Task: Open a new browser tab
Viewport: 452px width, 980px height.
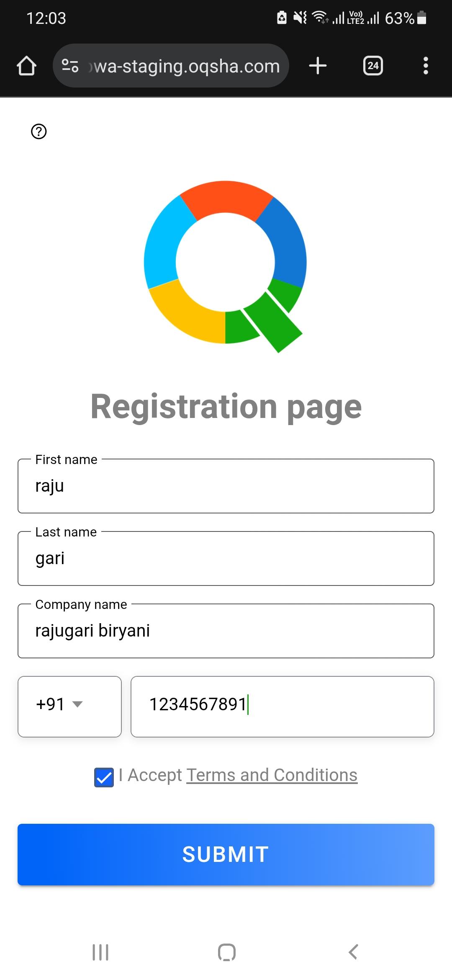Action: 318,66
